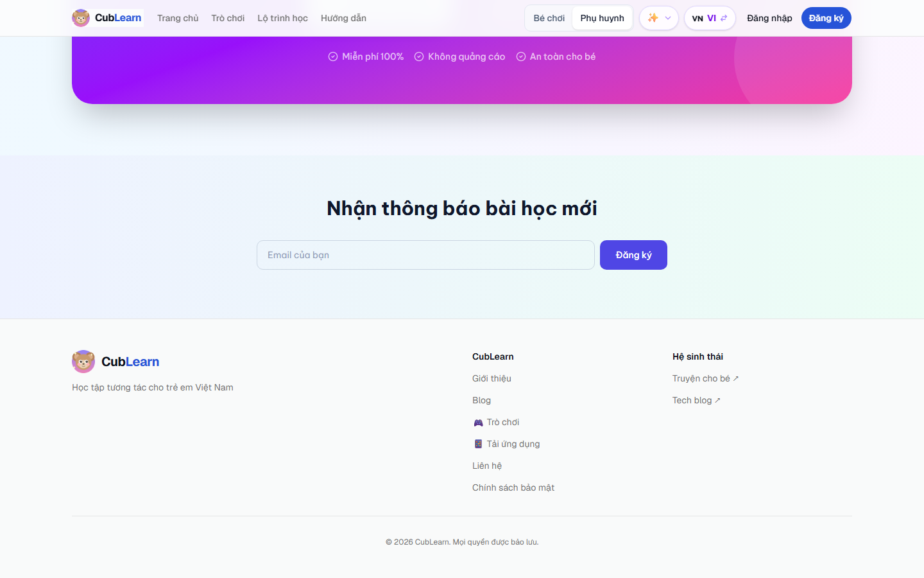Click the header Đăng ký button
The height and width of the screenshot is (578, 924).
[826, 18]
